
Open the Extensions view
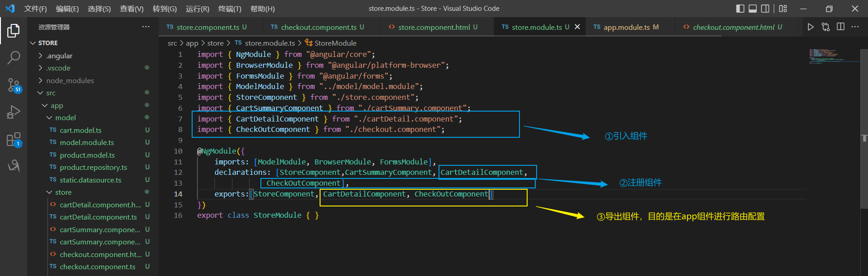14,140
